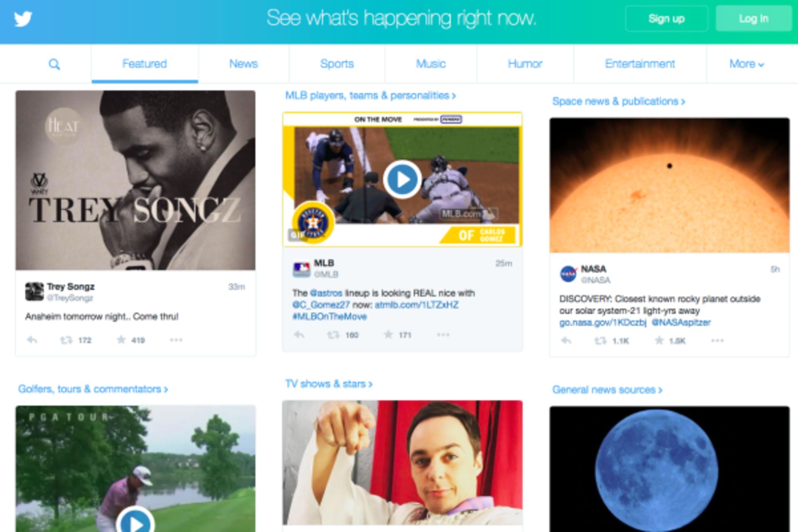Click the Twitter bird logo
The image size is (798, 532).
[23, 19]
